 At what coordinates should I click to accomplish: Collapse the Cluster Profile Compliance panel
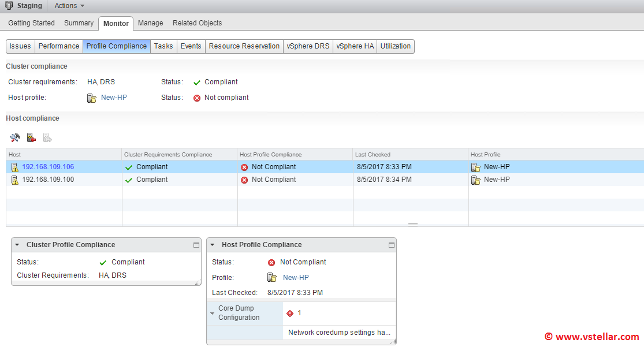click(x=17, y=245)
